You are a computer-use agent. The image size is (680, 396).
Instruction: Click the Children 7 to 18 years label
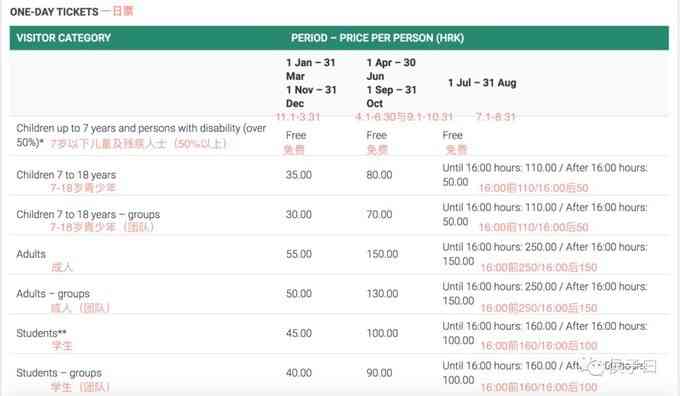[x=66, y=175]
